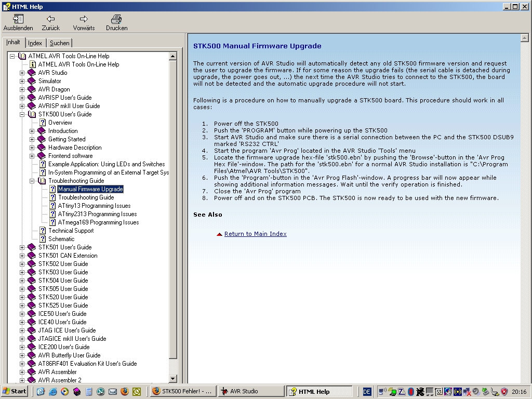
Task: Expand the Getting Started section
Action: click(32, 139)
